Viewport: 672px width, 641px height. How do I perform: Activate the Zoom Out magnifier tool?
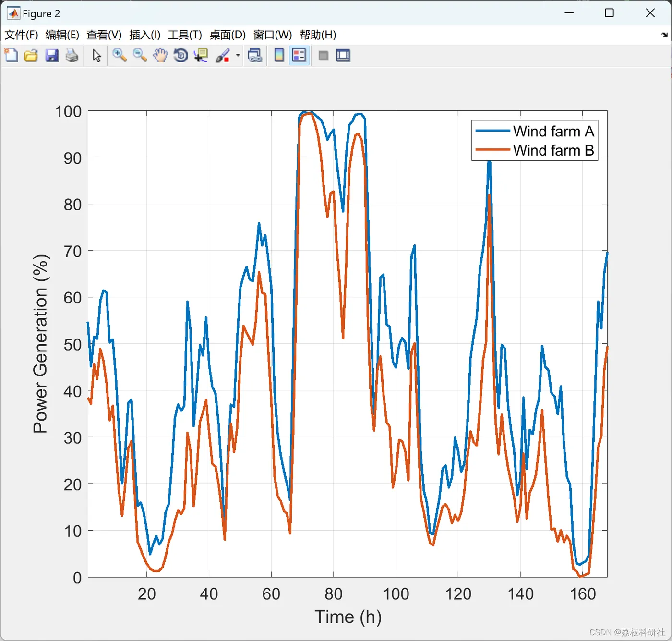coord(140,56)
